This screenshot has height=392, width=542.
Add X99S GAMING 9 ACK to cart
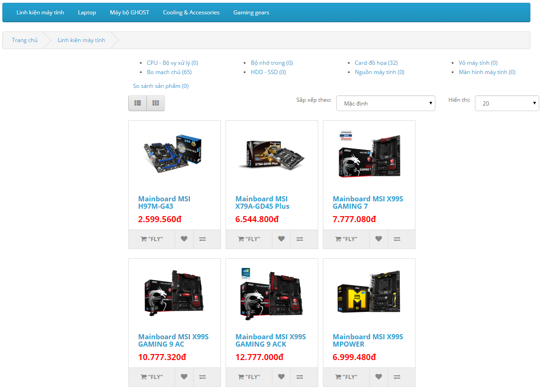coord(249,377)
